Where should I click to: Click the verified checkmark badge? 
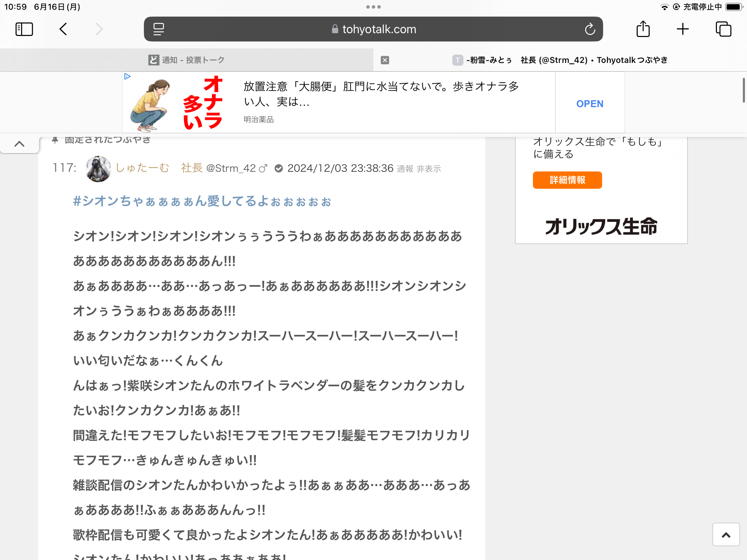click(279, 168)
